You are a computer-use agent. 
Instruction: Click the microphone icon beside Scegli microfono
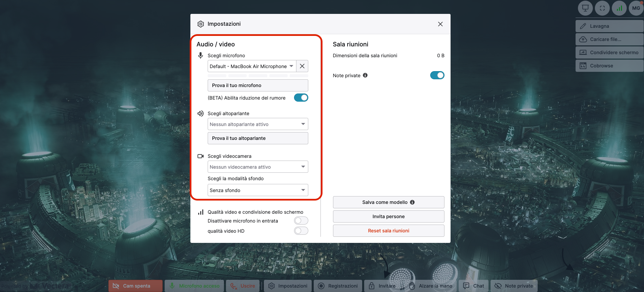pyautogui.click(x=201, y=56)
